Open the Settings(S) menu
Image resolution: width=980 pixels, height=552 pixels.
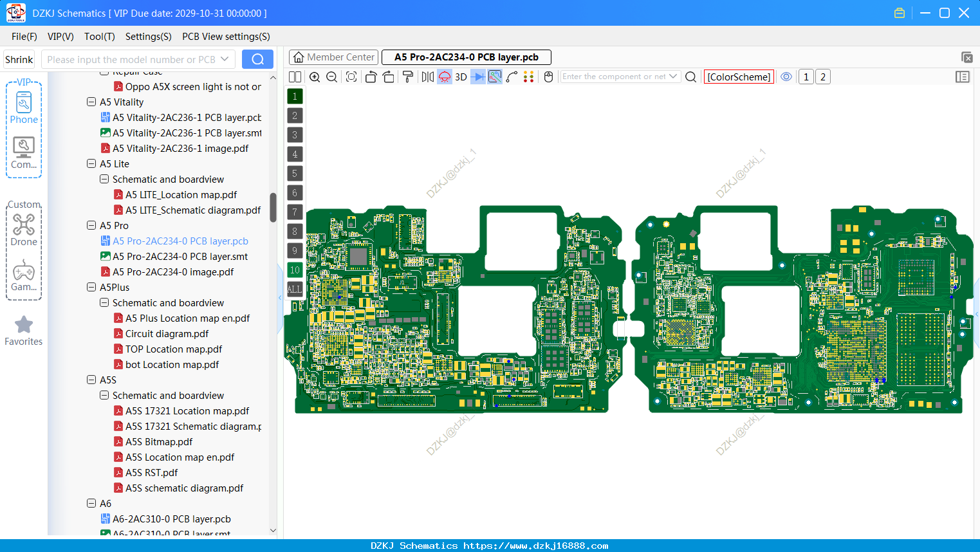(x=149, y=37)
